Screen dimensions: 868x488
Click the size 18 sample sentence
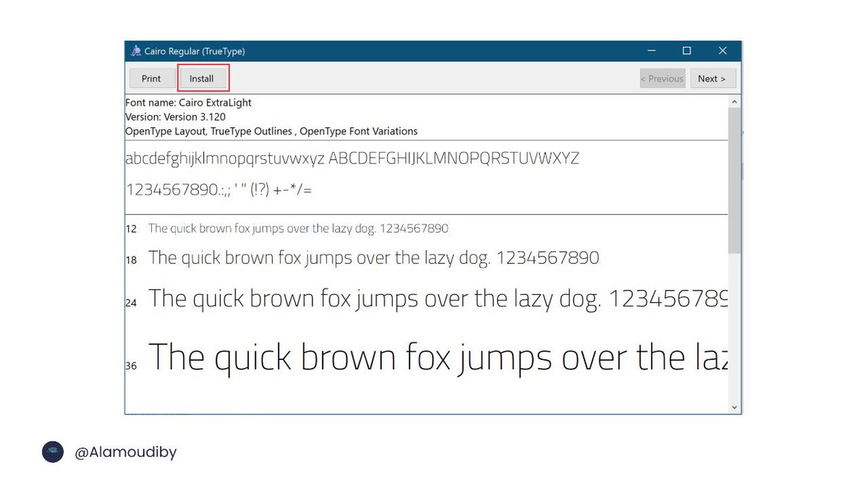[374, 257]
